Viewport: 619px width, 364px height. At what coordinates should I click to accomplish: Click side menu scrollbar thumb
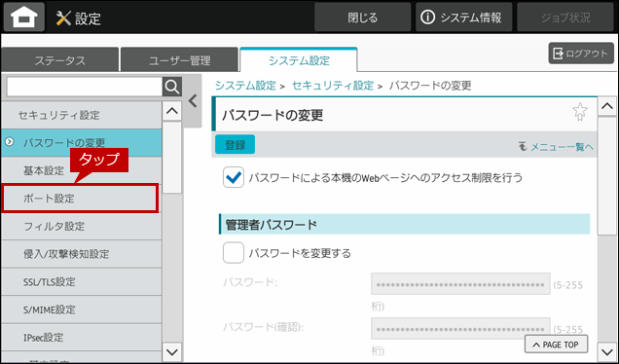[172, 157]
